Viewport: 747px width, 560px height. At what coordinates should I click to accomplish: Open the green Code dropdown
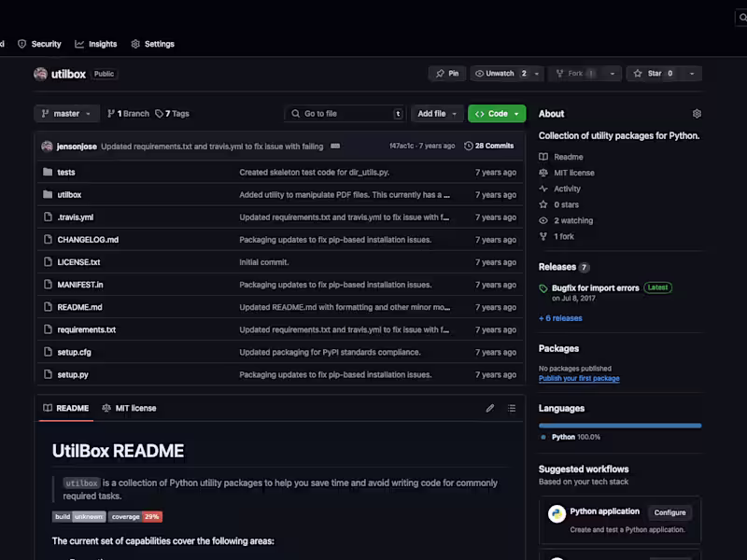tap(497, 113)
